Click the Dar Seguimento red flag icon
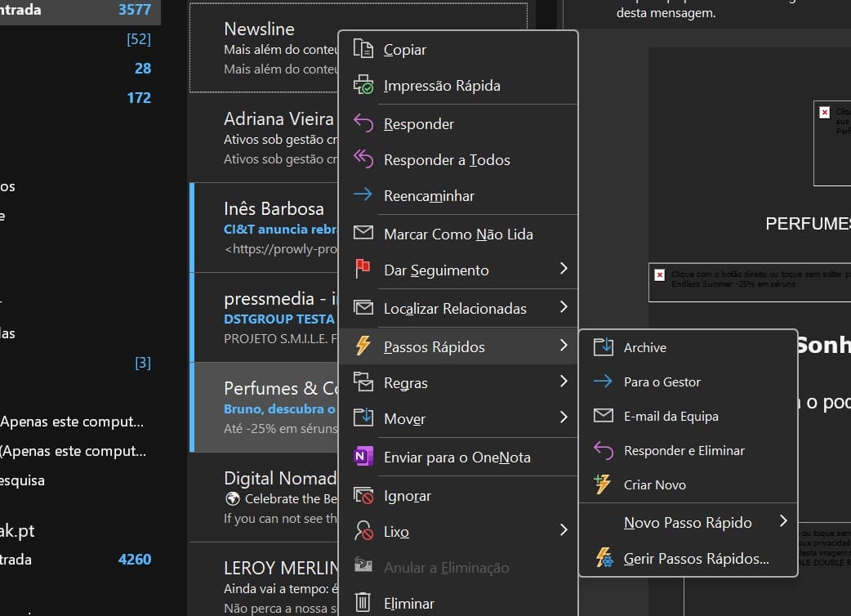Image resolution: width=851 pixels, height=616 pixels. coord(363,270)
